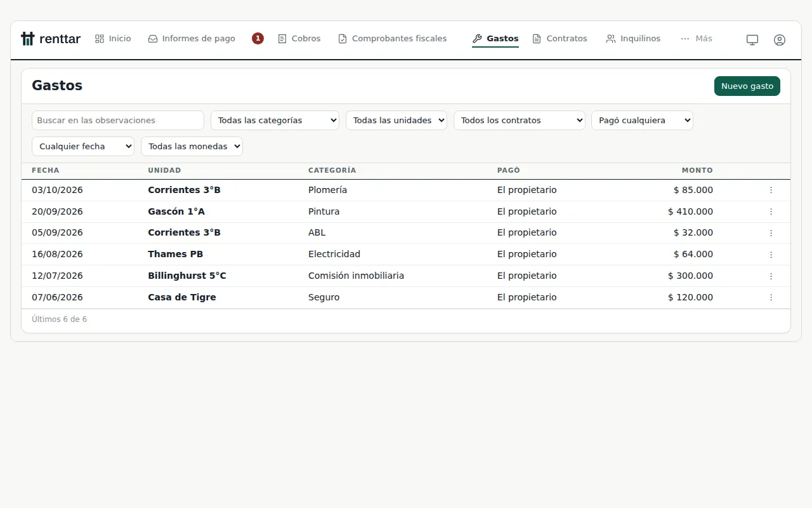Go to Inicio dashboard
Screen dimensions: 812x508
(113, 39)
